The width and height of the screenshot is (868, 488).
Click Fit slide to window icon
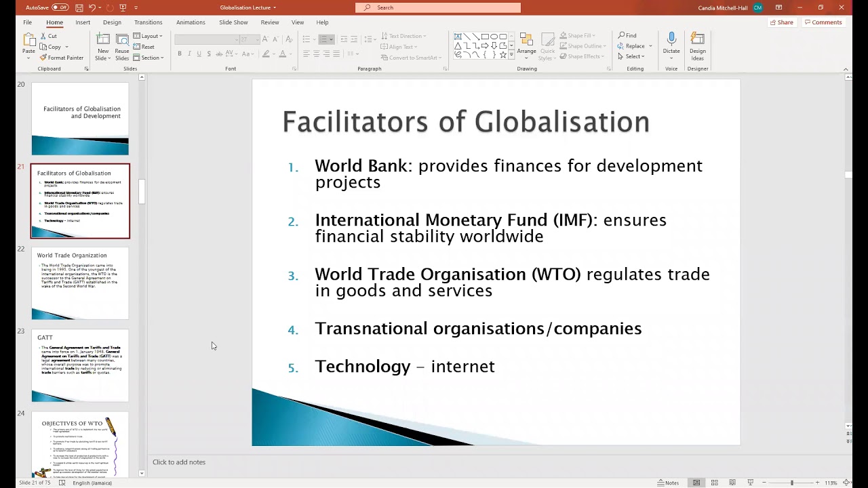845,483
